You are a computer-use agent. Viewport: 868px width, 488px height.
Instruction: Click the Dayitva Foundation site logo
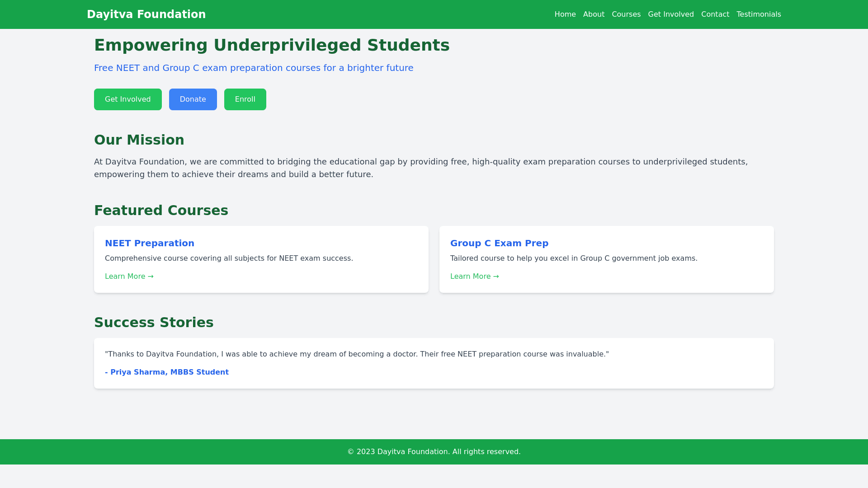146,14
